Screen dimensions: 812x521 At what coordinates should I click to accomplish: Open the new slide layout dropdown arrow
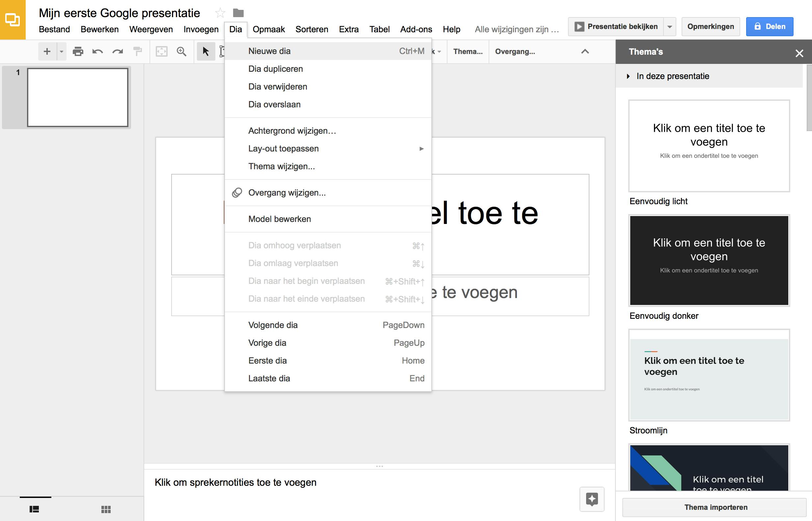(x=62, y=51)
